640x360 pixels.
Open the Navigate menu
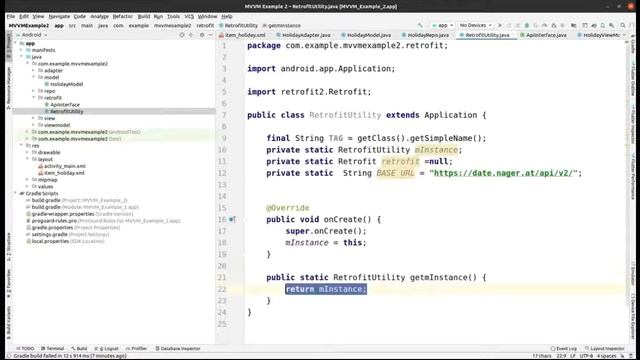click(x=59, y=16)
